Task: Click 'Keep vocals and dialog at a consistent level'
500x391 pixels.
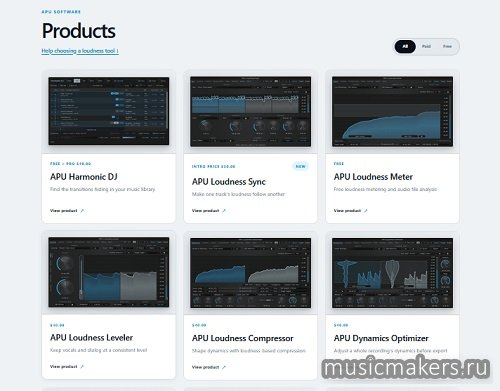Action: tap(98, 350)
